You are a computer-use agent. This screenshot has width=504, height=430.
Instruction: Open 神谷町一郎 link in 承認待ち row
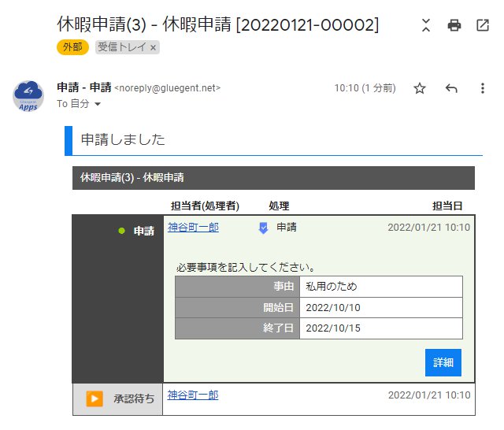click(193, 395)
